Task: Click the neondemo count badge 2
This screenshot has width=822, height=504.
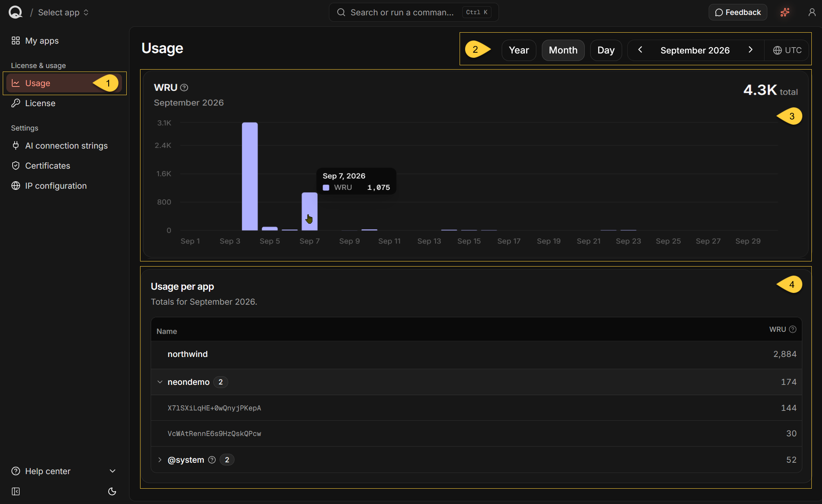Action: point(220,382)
